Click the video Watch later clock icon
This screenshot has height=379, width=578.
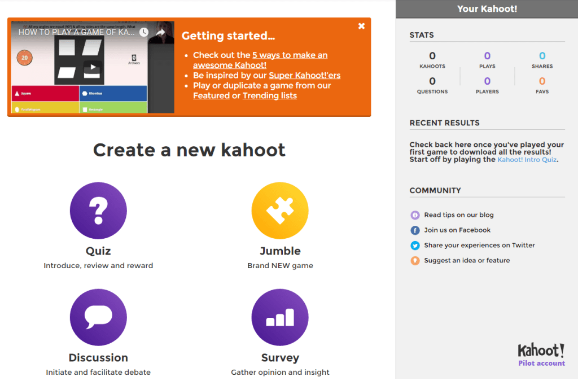pyautogui.click(x=143, y=32)
